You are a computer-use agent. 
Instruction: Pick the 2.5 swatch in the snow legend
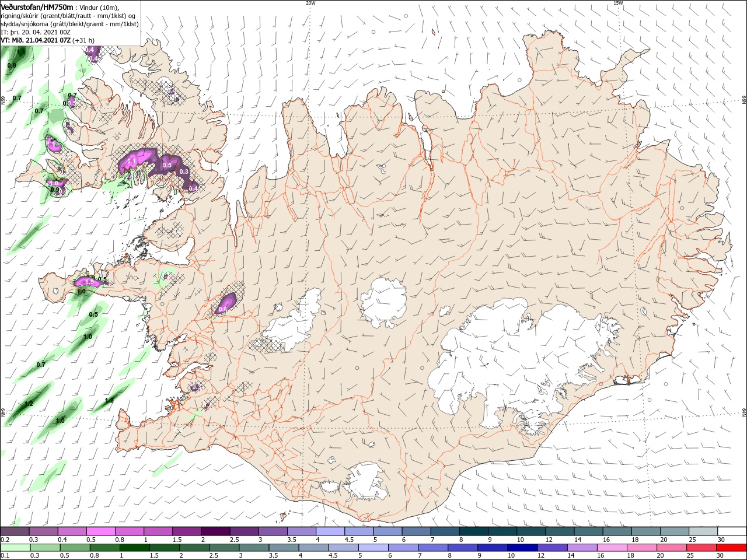244,531
